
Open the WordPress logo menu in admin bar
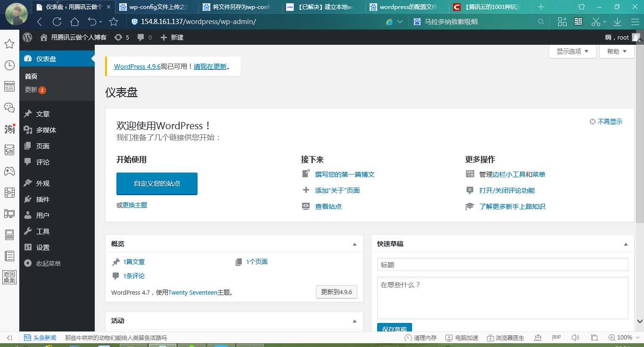coord(27,37)
